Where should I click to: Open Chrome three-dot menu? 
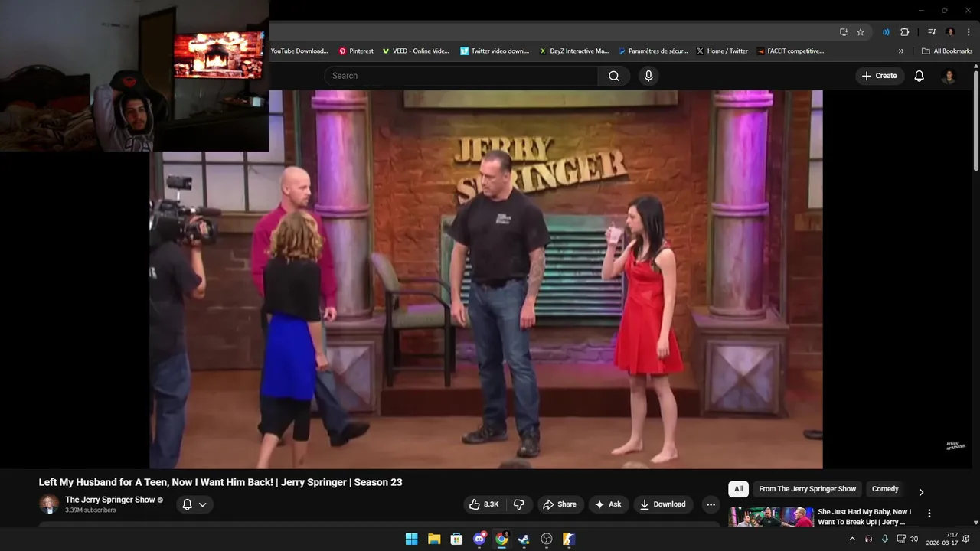969,32
